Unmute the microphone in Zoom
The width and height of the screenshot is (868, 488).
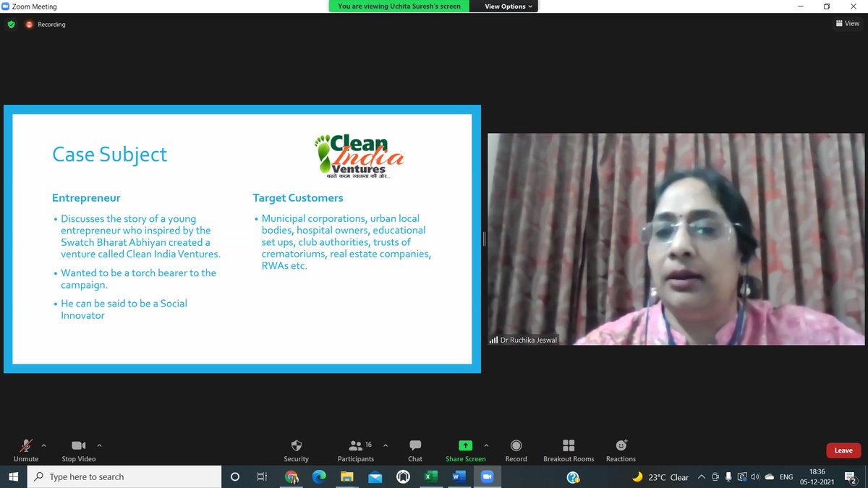tap(26, 450)
